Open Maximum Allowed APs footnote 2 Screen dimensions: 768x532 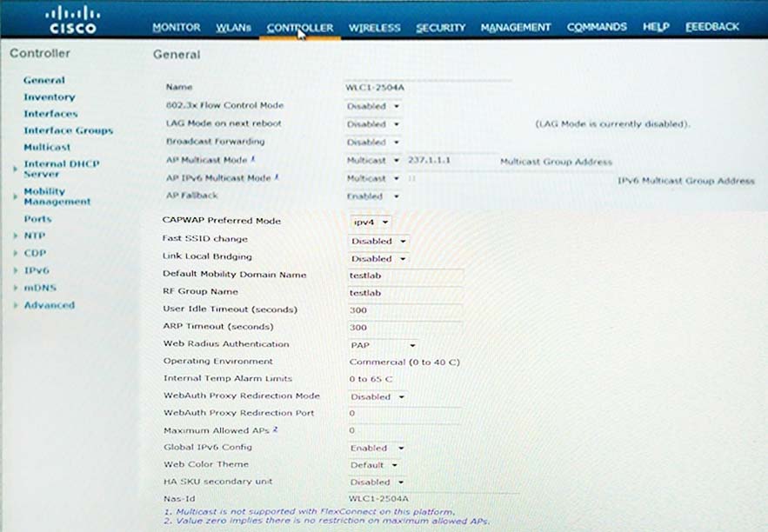click(275, 429)
